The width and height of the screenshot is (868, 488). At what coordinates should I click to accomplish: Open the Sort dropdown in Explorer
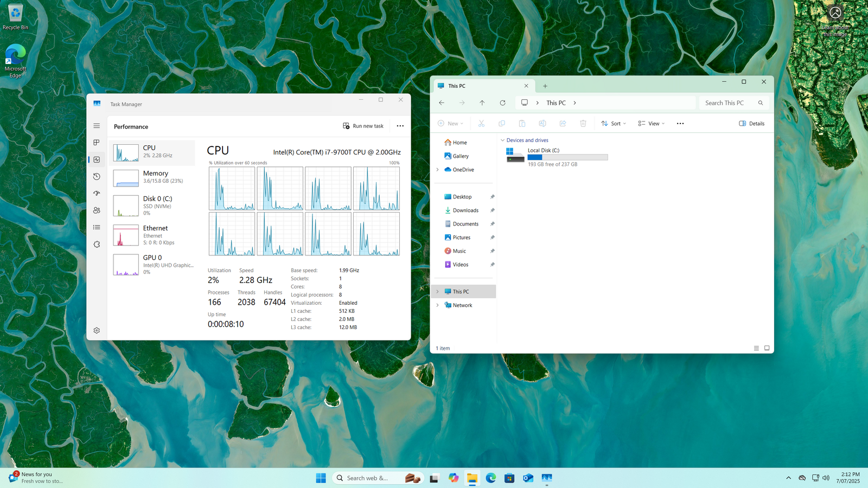coord(614,124)
